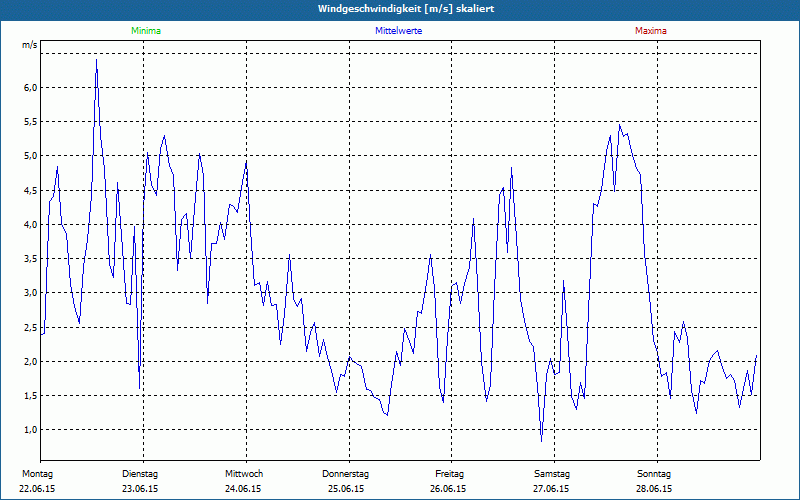Click the date 27.06.15

click(x=551, y=489)
